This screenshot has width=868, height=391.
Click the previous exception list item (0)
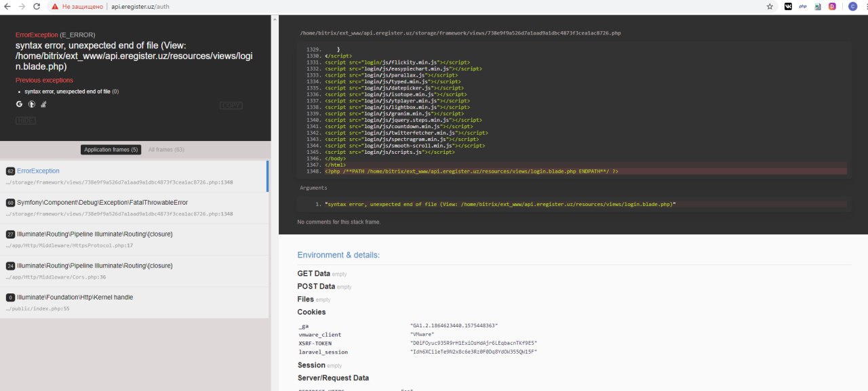[71, 91]
